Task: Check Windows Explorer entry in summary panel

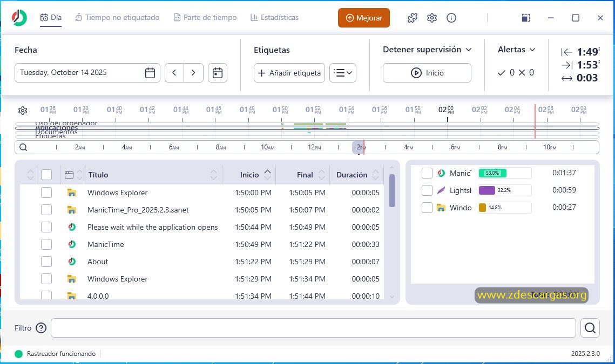Action: (x=427, y=208)
